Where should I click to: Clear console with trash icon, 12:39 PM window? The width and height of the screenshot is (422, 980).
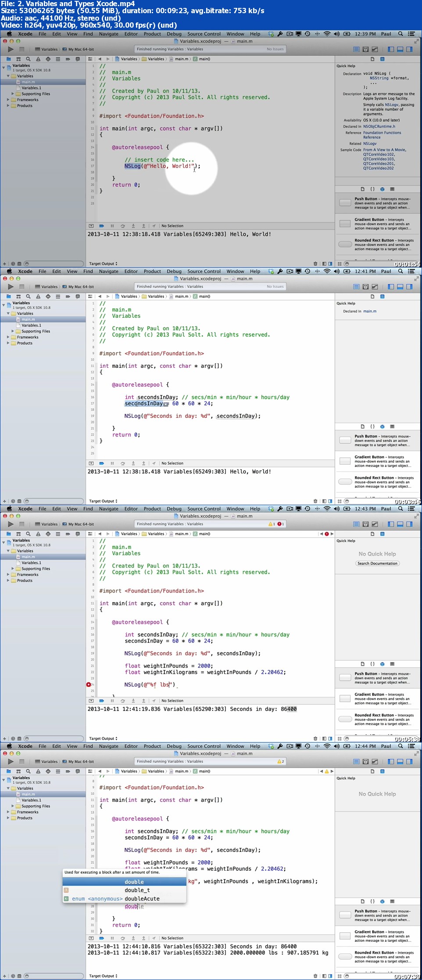(315, 264)
